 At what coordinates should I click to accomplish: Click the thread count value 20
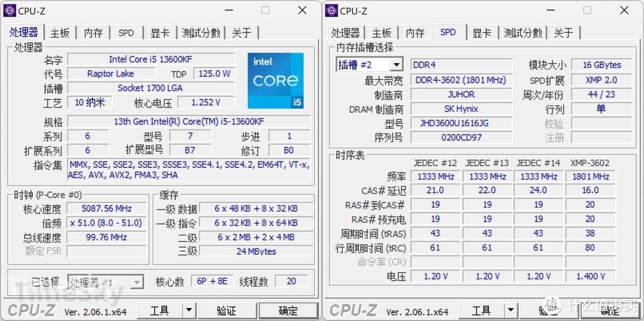point(291,282)
